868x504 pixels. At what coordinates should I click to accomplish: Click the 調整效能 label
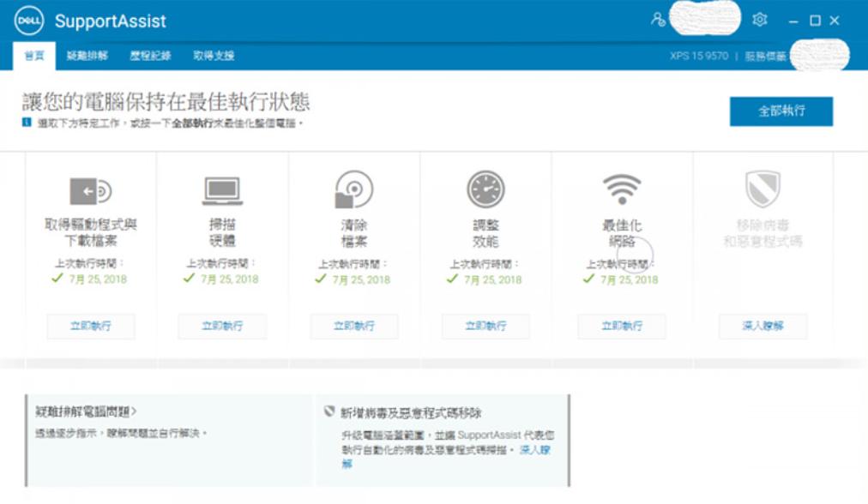[485, 233]
